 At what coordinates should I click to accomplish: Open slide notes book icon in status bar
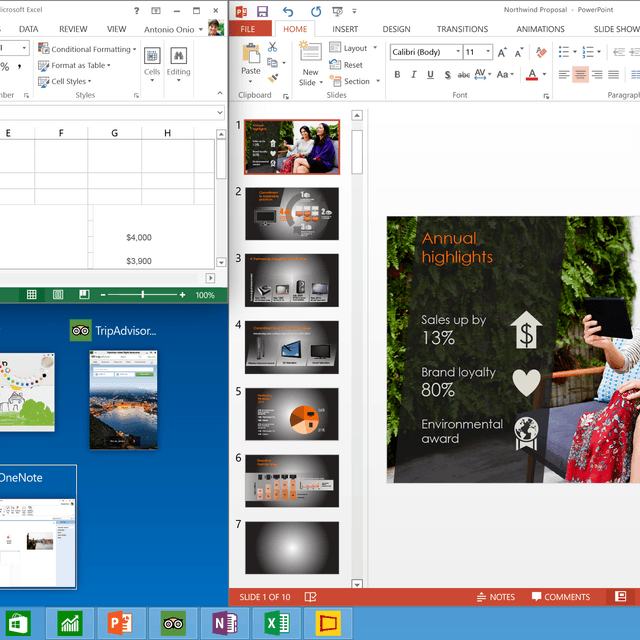pyautogui.click(x=310, y=597)
